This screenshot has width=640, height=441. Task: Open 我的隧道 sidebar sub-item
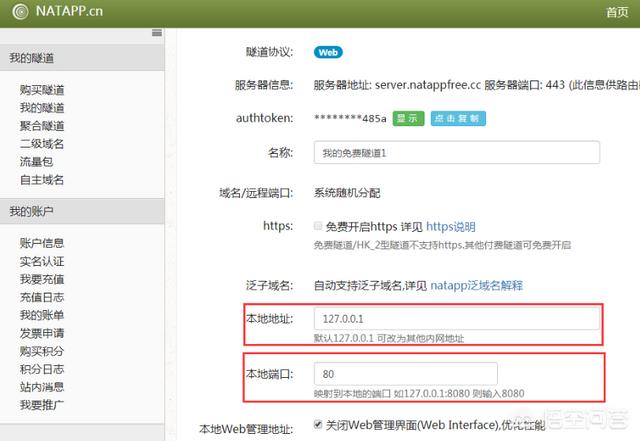(42, 108)
